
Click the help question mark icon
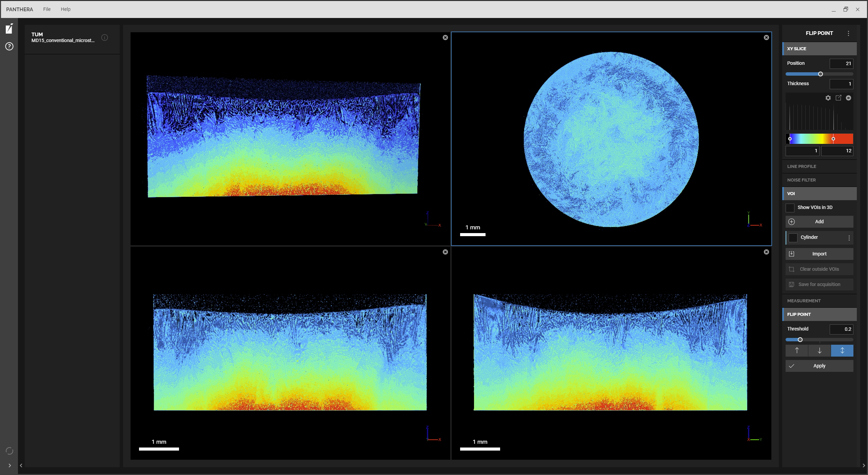coord(9,46)
